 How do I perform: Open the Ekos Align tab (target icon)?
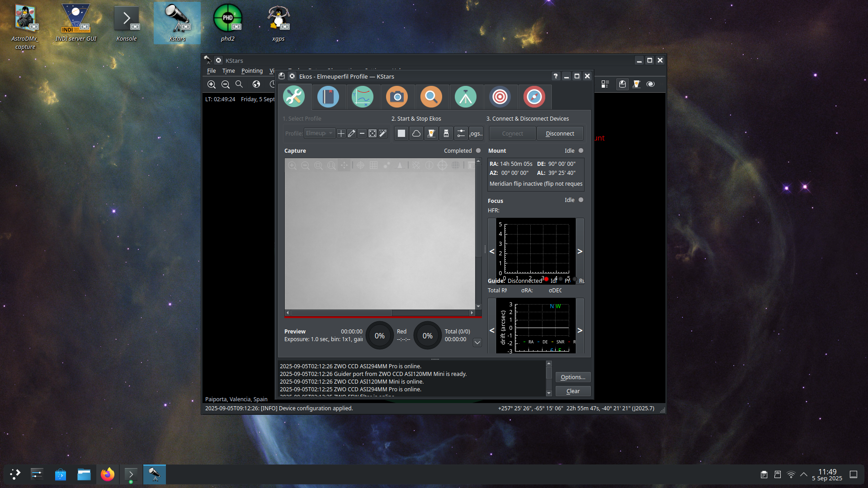(x=500, y=97)
